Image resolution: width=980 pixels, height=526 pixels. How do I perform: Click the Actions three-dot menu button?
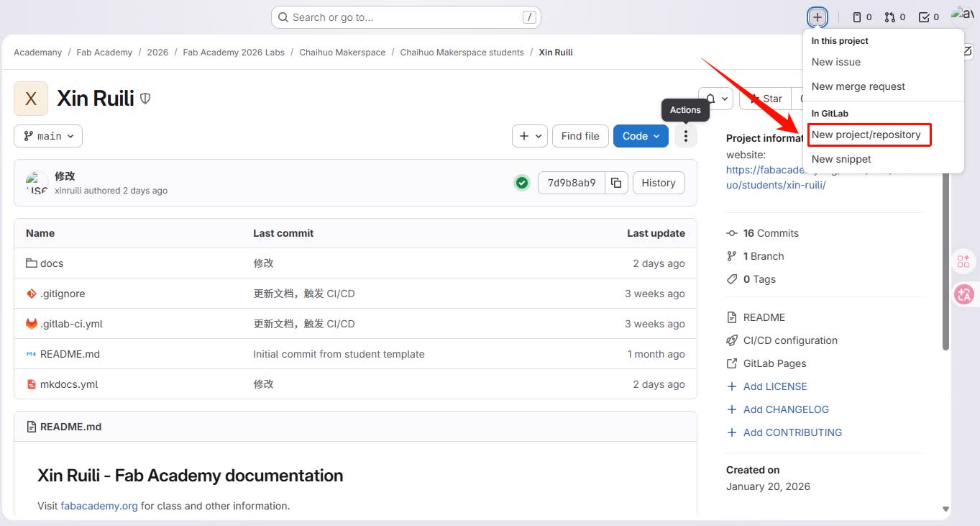click(686, 136)
